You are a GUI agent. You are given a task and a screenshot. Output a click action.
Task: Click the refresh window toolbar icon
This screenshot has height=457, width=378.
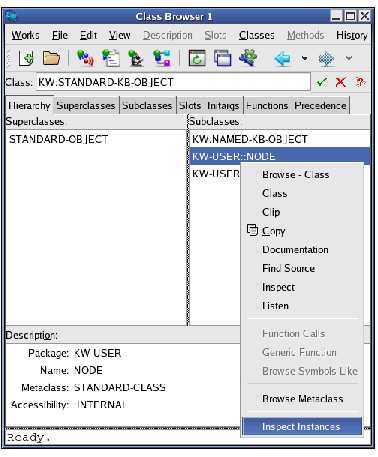(x=197, y=58)
